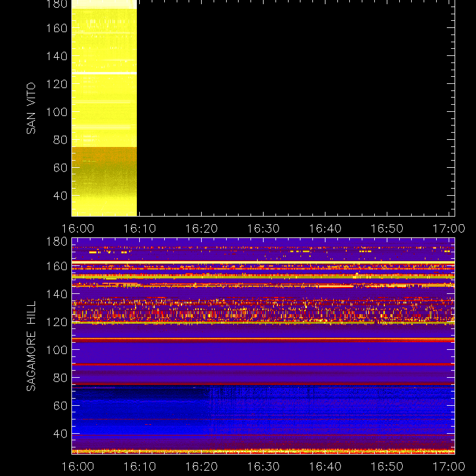Image resolution: width=476 pixels, height=476 pixels.
Task: Select the 120 tick label on SAN VITO axis
Action: pos(57,84)
